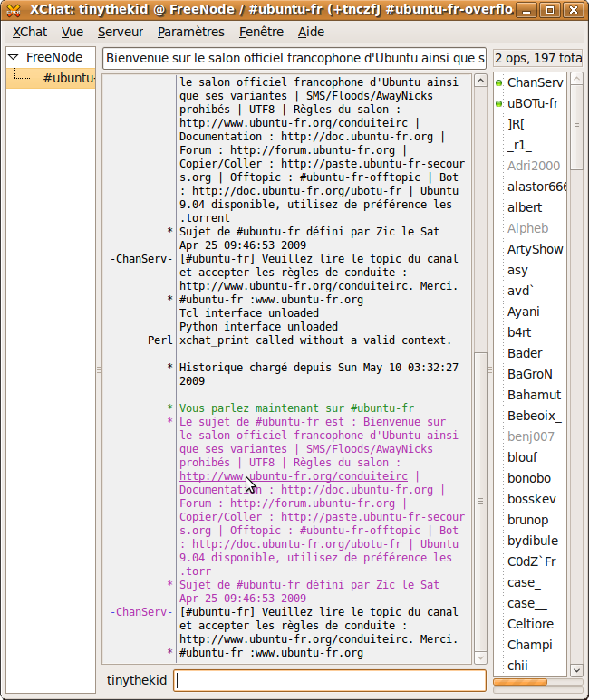Open the Vue menu

point(72,32)
